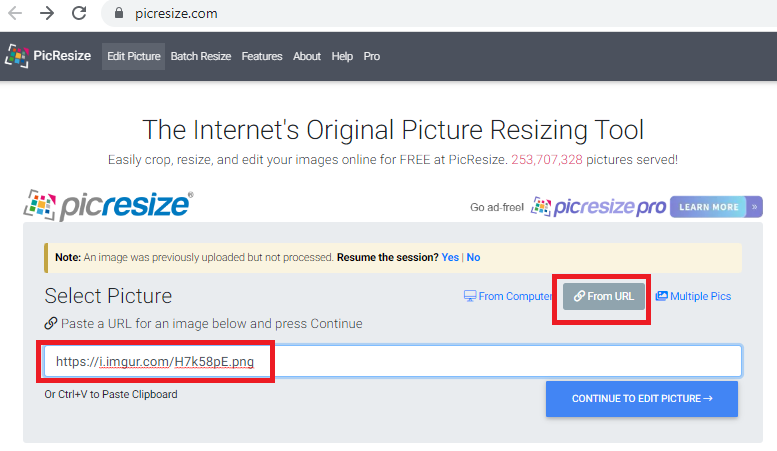Open the Edit Picture menu item
This screenshot has width=777, height=451.
click(134, 57)
